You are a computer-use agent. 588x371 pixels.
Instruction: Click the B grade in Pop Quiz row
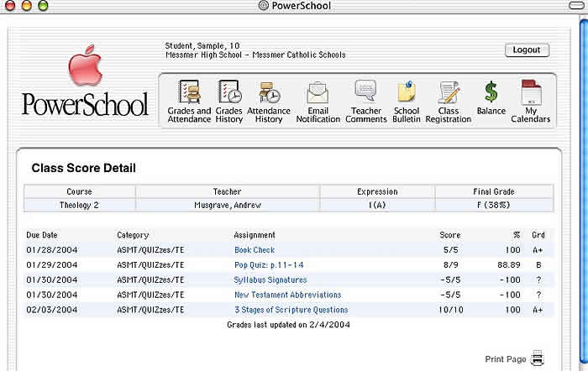tap(538, 265)
